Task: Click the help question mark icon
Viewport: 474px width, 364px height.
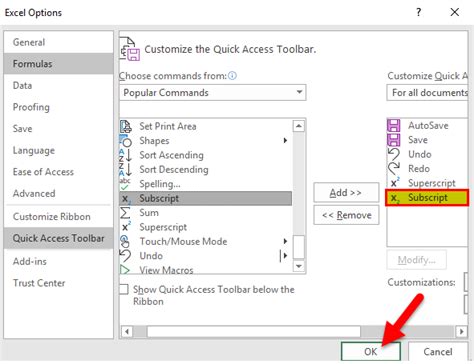Action: tap(419, 12)
